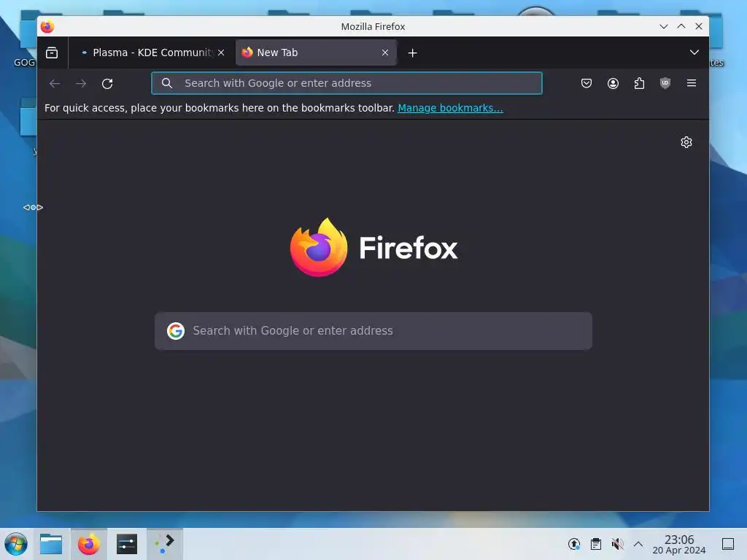Minimize the Mozilla Firefox window
Viewport: 747px width, 560px height.
click(664, 27)
